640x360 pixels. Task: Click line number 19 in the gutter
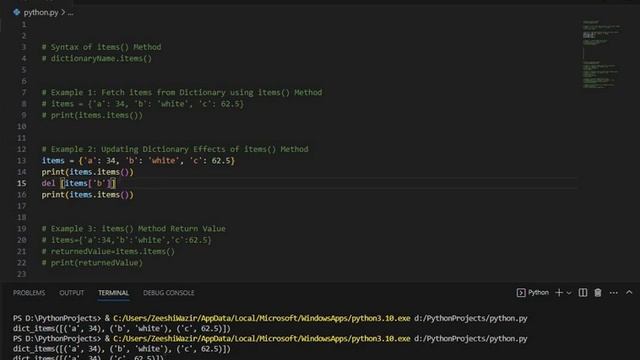(21, 229)
